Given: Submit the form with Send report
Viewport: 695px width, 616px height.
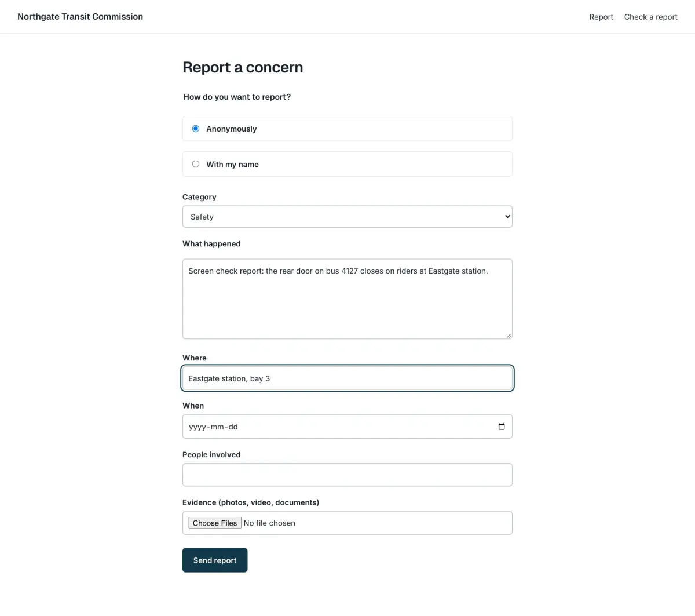Looking at the screenshot, I should [215, 560].
